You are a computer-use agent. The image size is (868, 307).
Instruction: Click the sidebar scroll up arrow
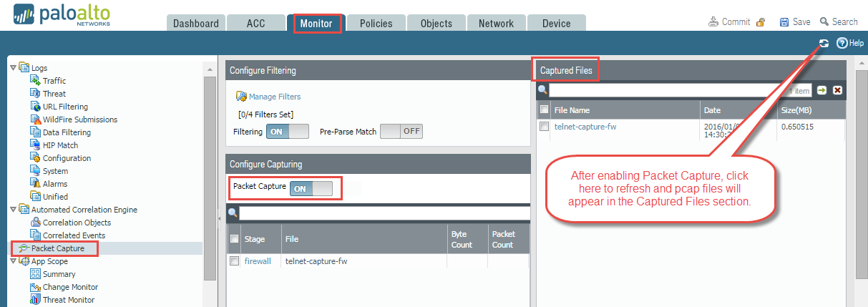(x=209, y=69)
